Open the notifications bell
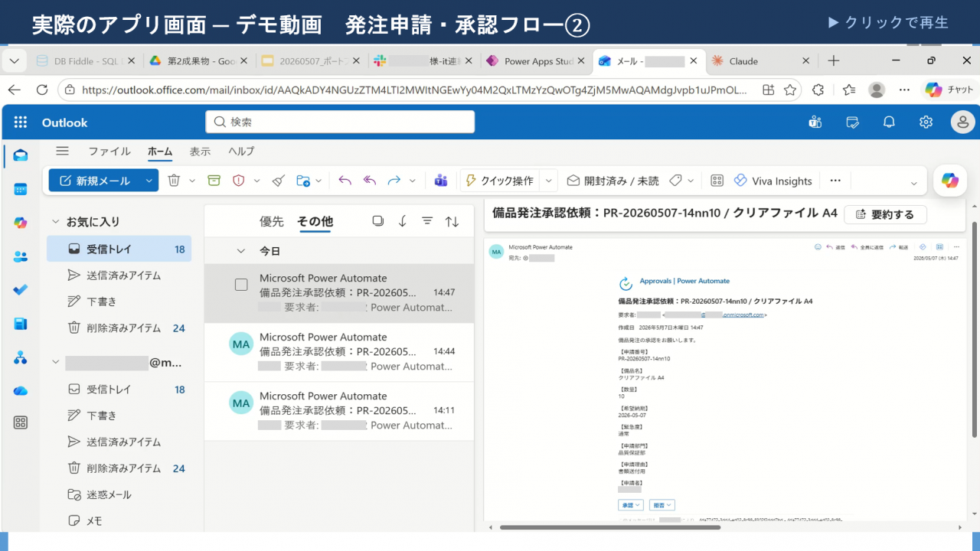980x551 pixels. pyautogui.click(x=889, y=122)
